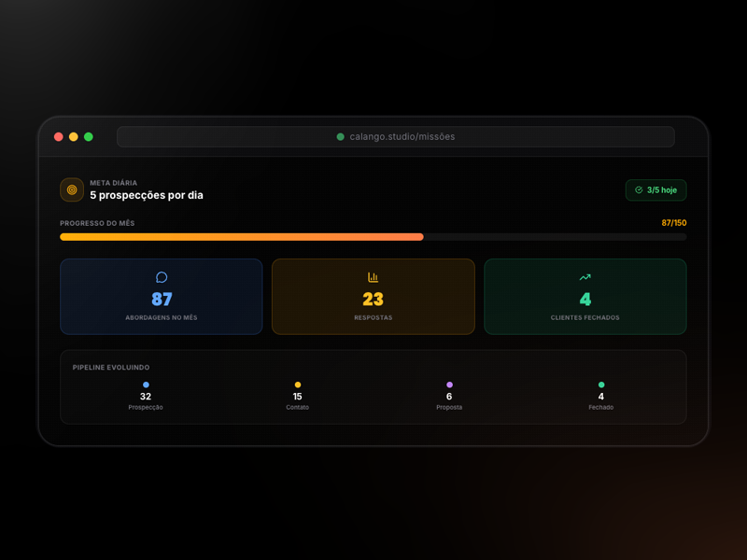The height and width of the screenshot is (560, 747).
Task: Focus the calango.studio/missões address bar
Action: click(396, 137)
